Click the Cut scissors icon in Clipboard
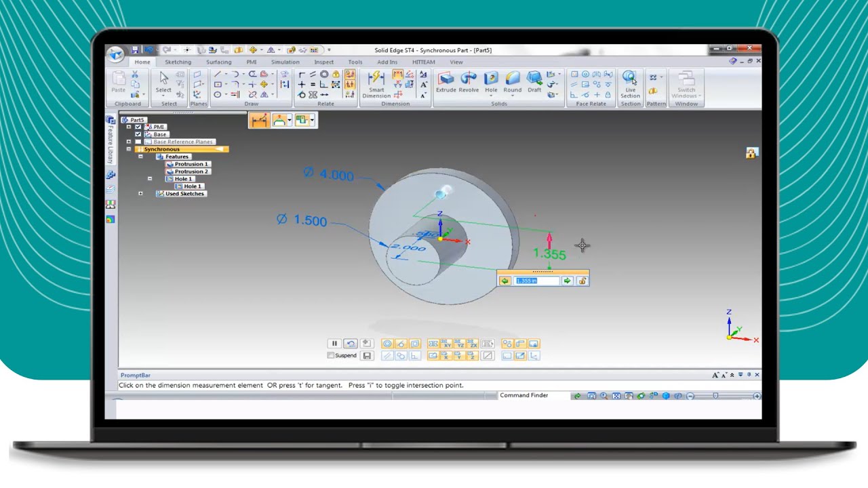Screen dimensions: 868x488 135,74
